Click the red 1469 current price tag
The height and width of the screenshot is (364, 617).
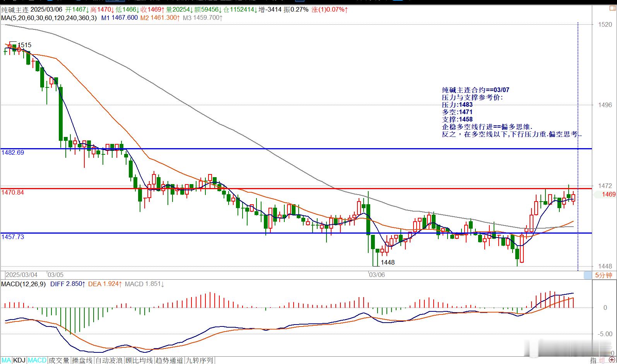tap(608, 194)
